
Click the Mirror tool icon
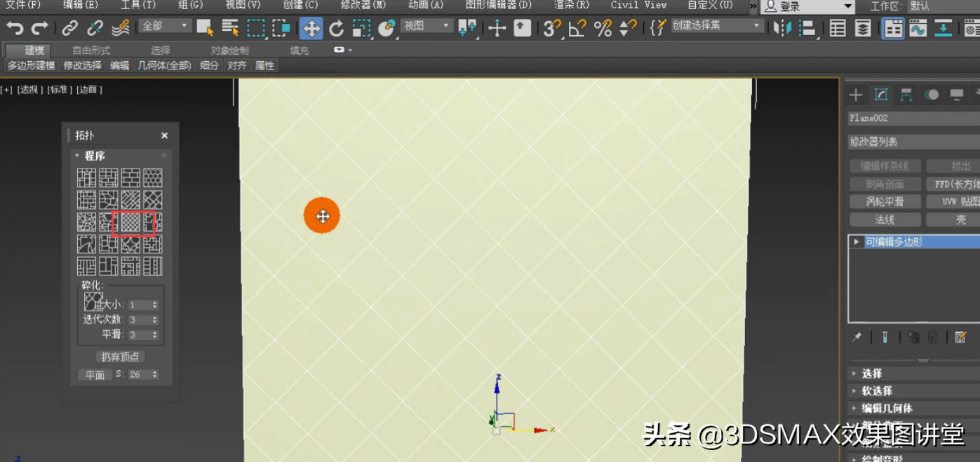coord(783,28)
